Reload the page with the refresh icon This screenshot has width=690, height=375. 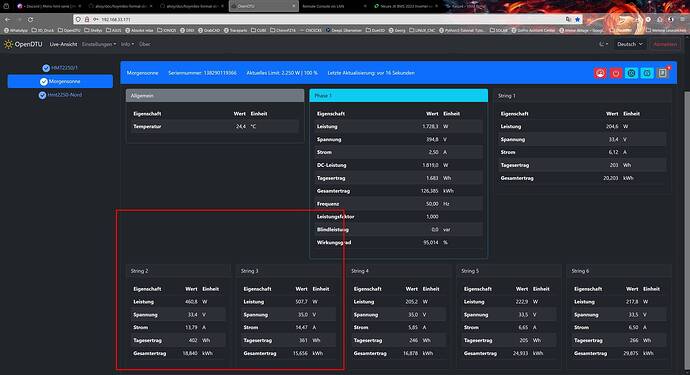pos(30,19)
